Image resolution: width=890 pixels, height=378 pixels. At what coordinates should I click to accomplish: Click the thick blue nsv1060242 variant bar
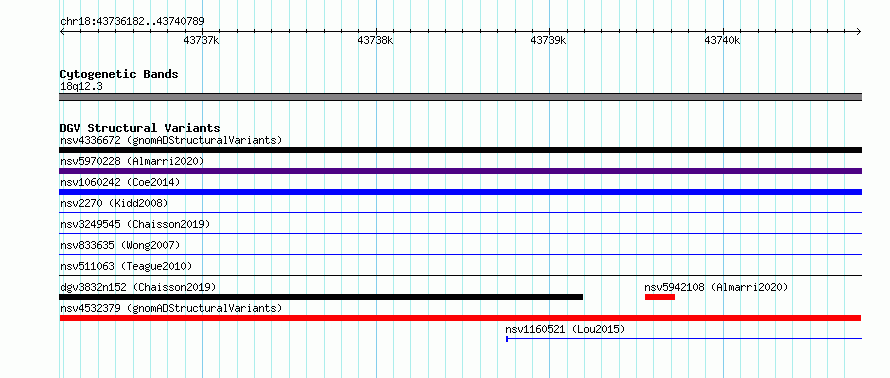pyautogui.click(x=460, y=192)
